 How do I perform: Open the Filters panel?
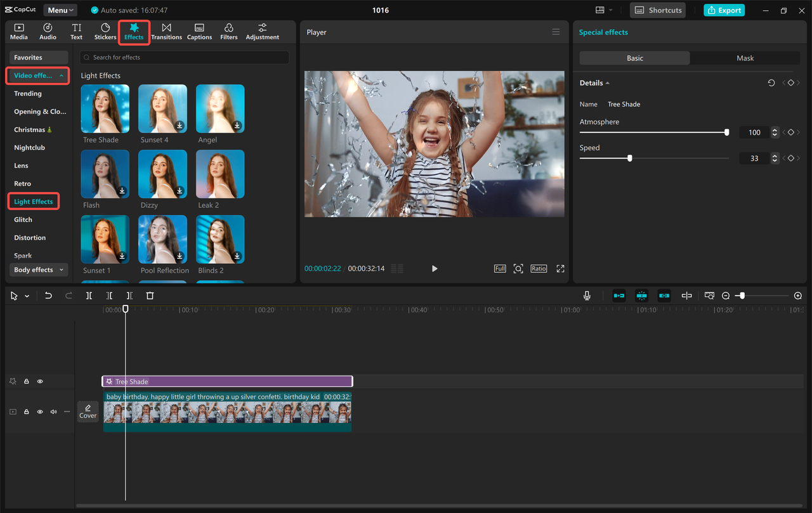click(228, 30)
